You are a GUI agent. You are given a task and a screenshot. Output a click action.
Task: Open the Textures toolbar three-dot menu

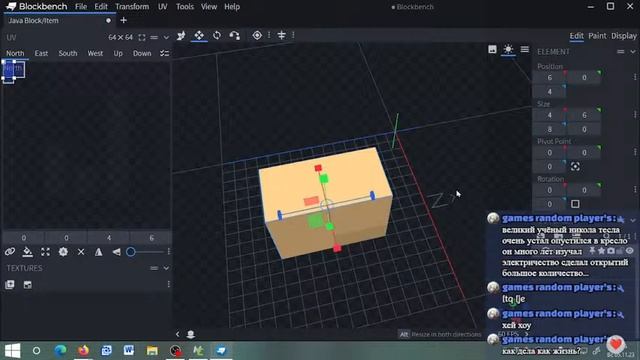point(169,284)
